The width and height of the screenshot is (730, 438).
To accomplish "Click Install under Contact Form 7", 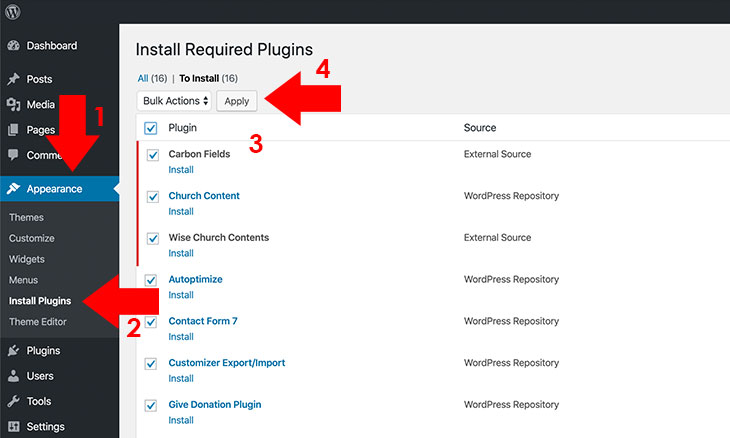I will click(x=181, y=337).
